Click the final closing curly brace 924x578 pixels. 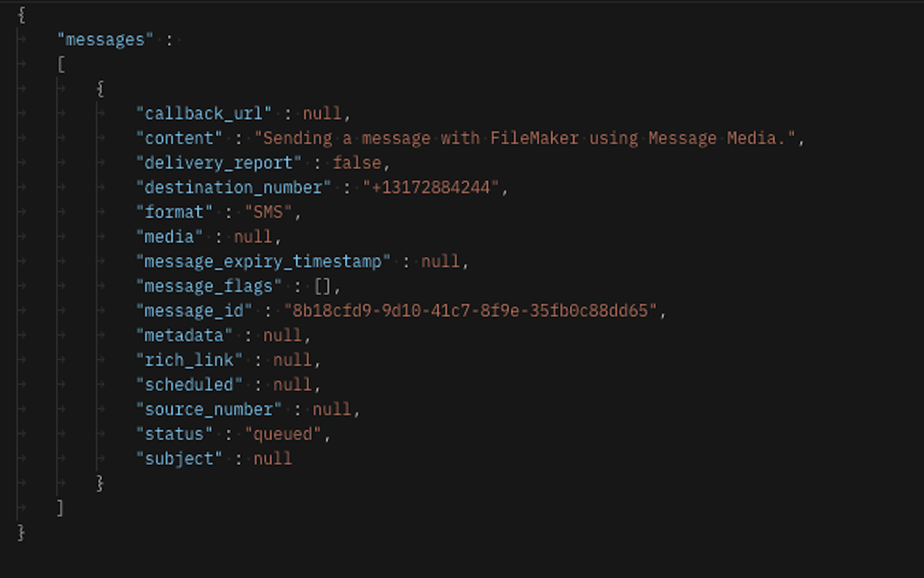pos(21,533)
